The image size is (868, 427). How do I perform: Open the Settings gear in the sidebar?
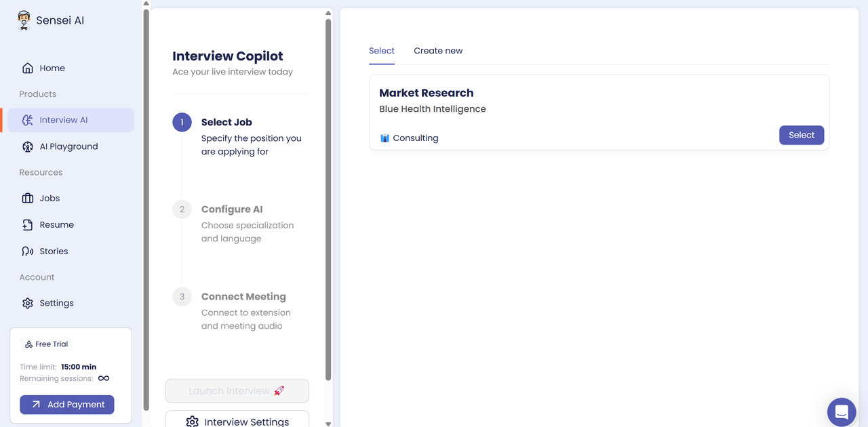click(28, 304)
